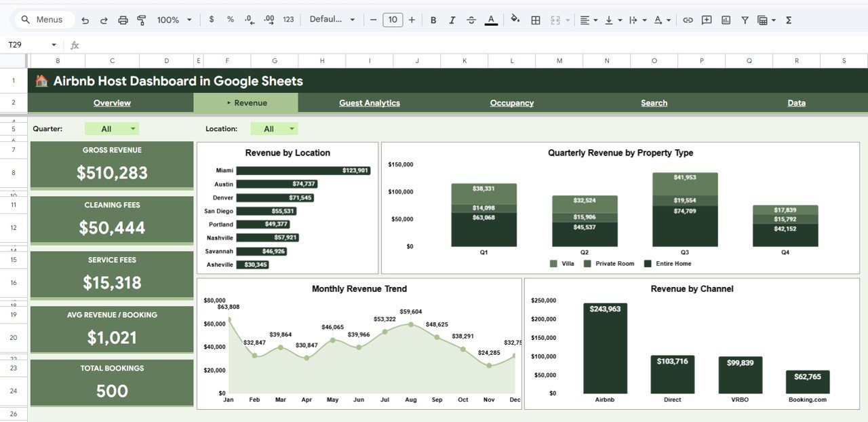Insert a chart

tap(725, 20)
